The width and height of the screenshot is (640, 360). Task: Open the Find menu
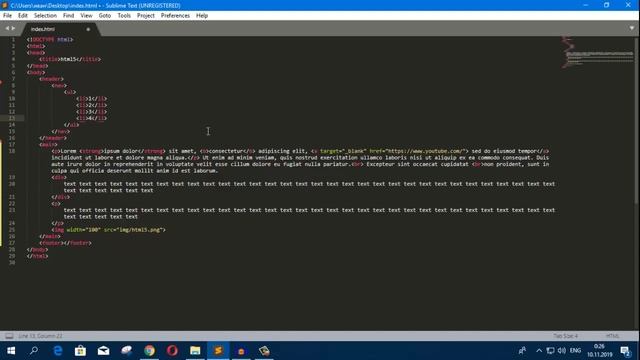pos(68,16)
